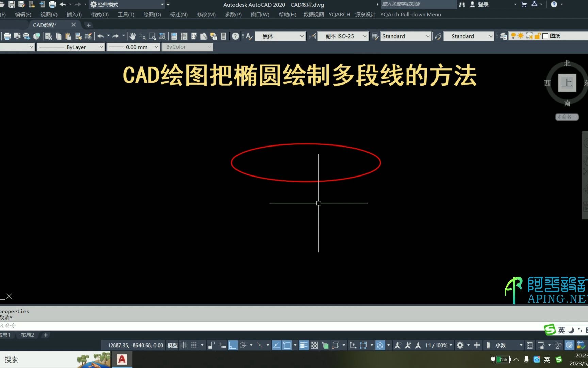Expand the 0.00 mm lineweight dropdown
The width and height of the screenshot is (588, 368).
156,47
